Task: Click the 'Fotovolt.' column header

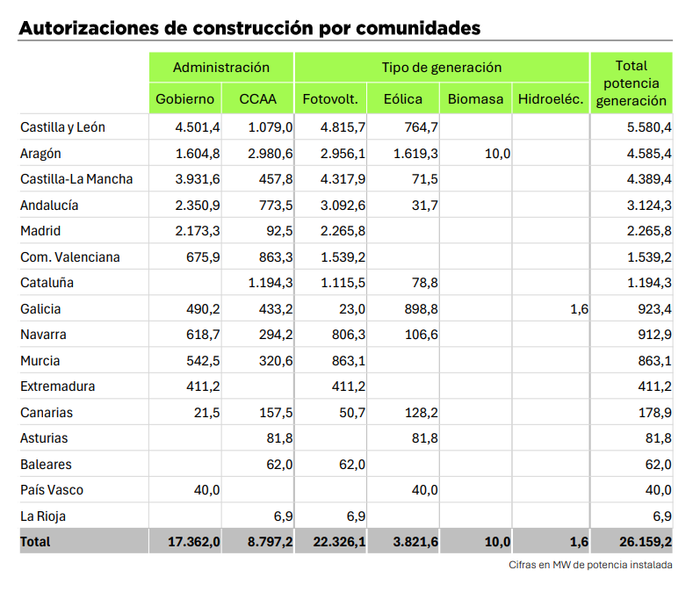Action: click(330, 98)
